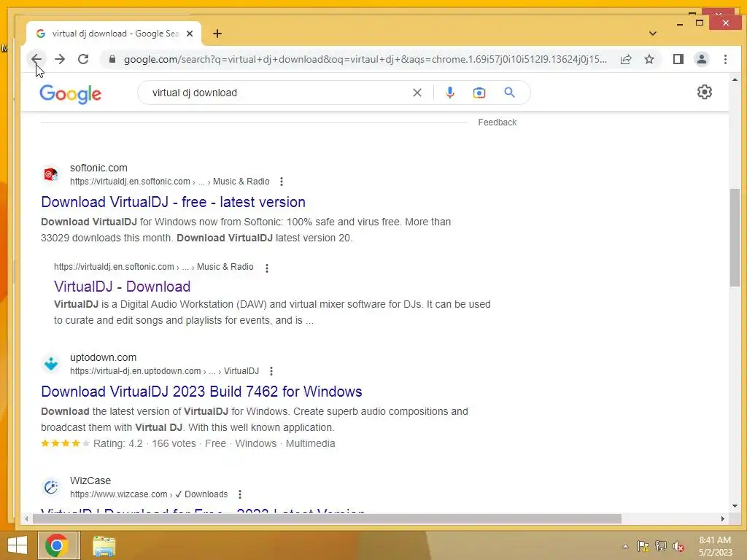Open Chrome side panel

(678, 59)
